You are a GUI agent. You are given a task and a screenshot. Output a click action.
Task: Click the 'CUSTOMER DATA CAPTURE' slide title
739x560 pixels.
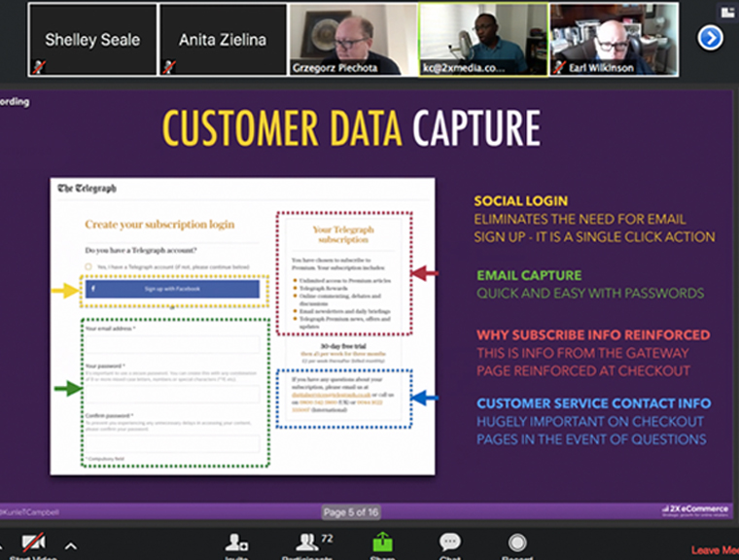point(352,128)
